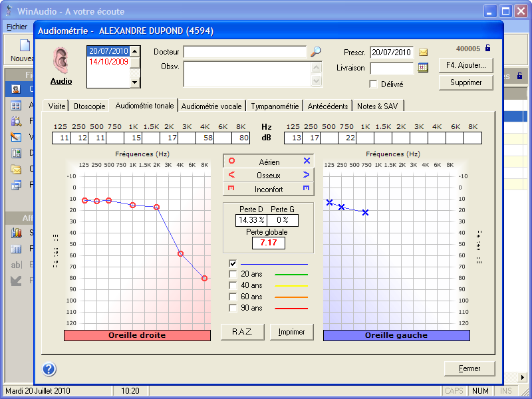Enable the 20 ans reference curve
The height and width of the screenshot is (399, 532).
point(233,274)
